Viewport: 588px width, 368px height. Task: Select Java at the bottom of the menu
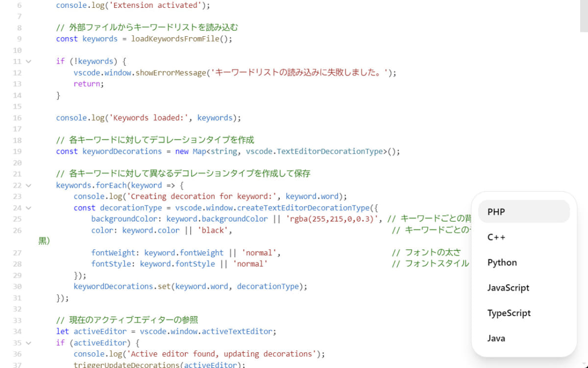point(496,338)
